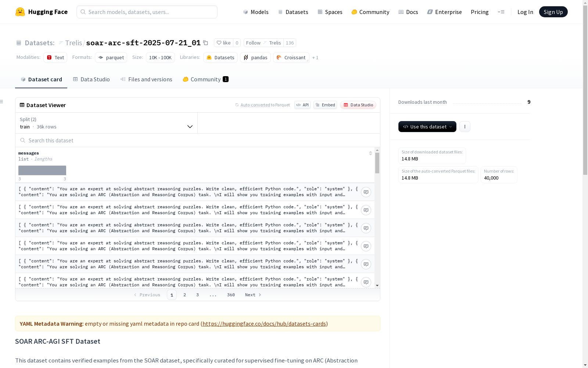
Task: Open Models in top navigation
Action: [256, 12]
